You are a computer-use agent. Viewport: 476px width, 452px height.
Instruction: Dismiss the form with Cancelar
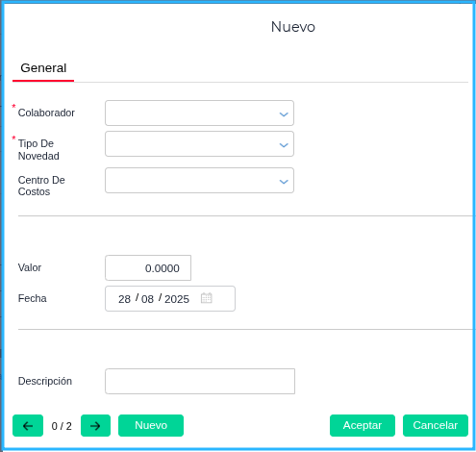[x=436, y=425]
